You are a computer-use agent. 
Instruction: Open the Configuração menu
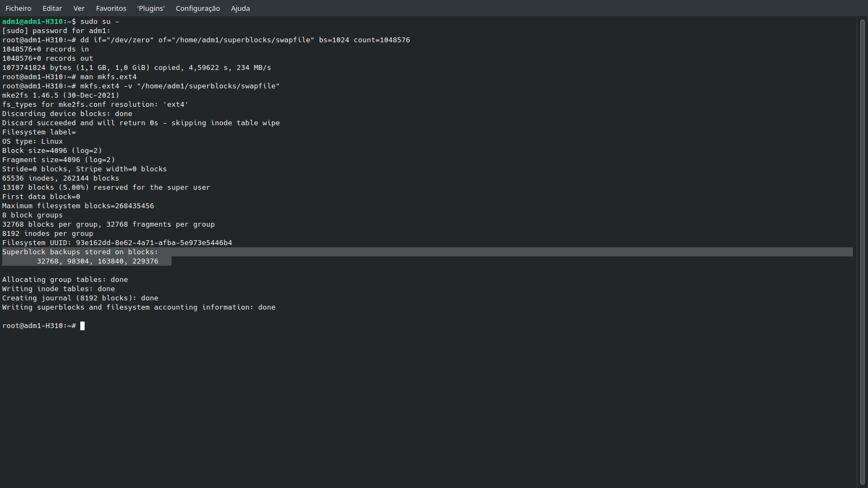197,8
